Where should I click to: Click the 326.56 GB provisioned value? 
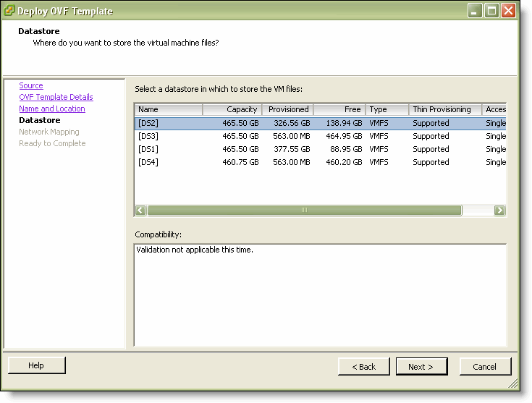click(x=292, y=123)
